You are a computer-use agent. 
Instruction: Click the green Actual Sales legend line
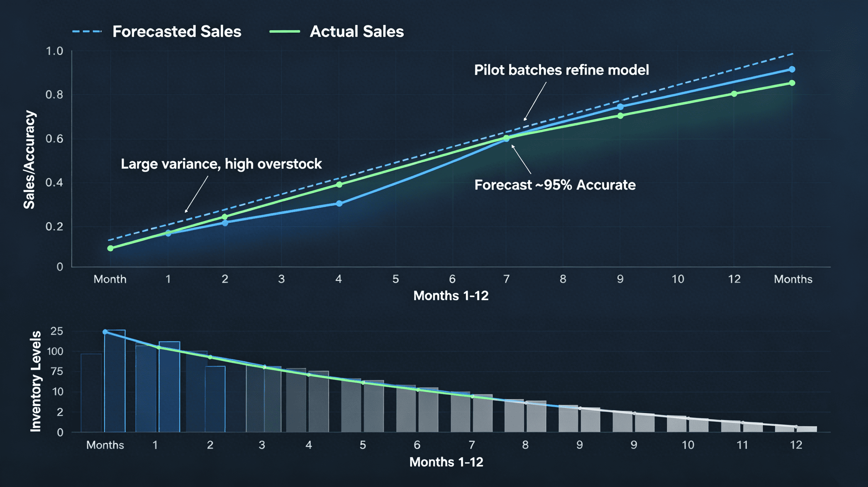point(285,32)
